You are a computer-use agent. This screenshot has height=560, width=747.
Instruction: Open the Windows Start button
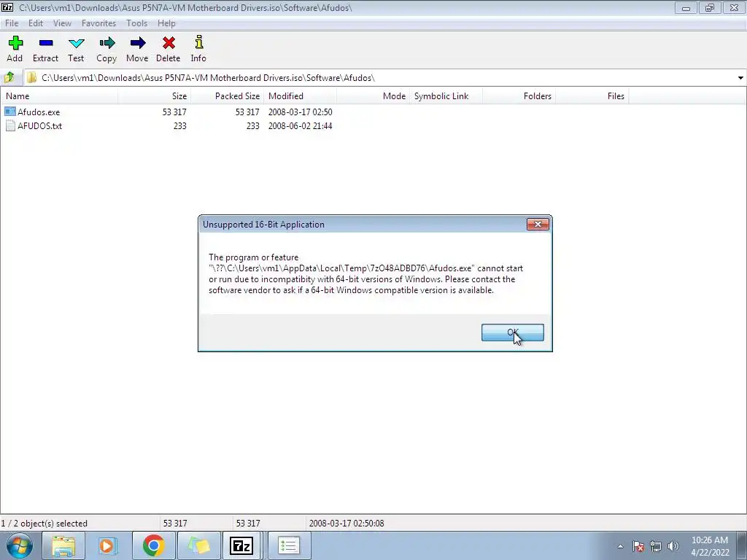click(20, 545)
